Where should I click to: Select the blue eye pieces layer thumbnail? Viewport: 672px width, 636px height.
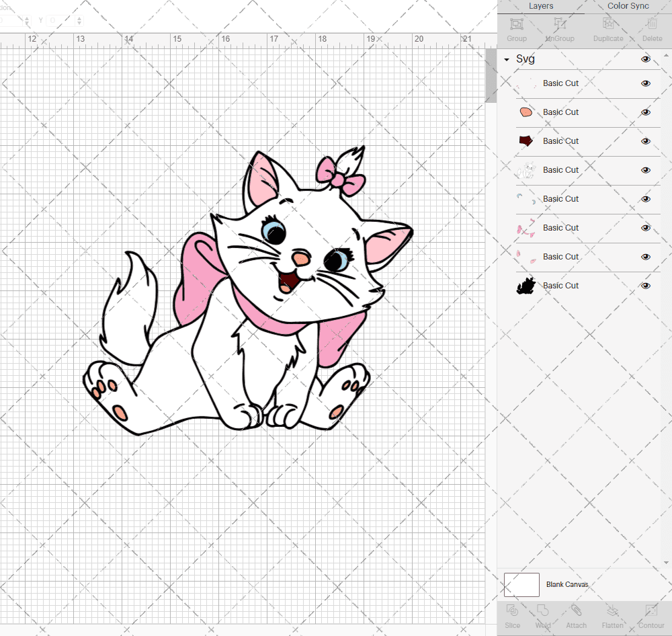point(526,199)
